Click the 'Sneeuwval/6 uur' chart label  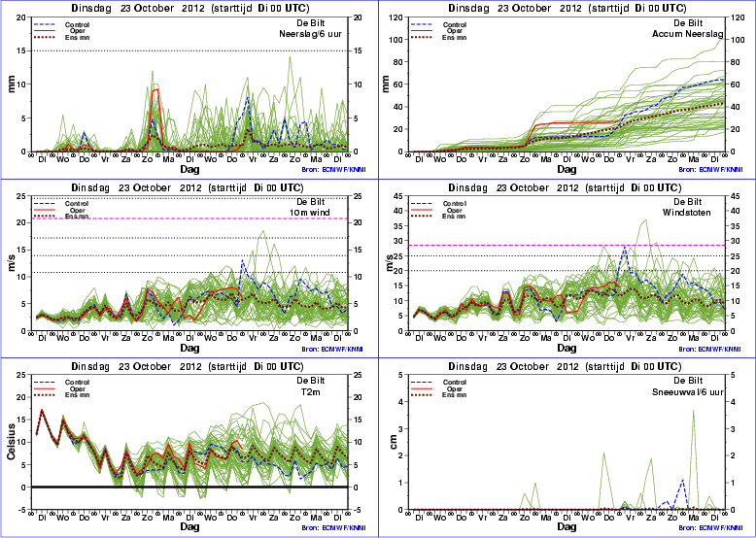pos(688,392)
